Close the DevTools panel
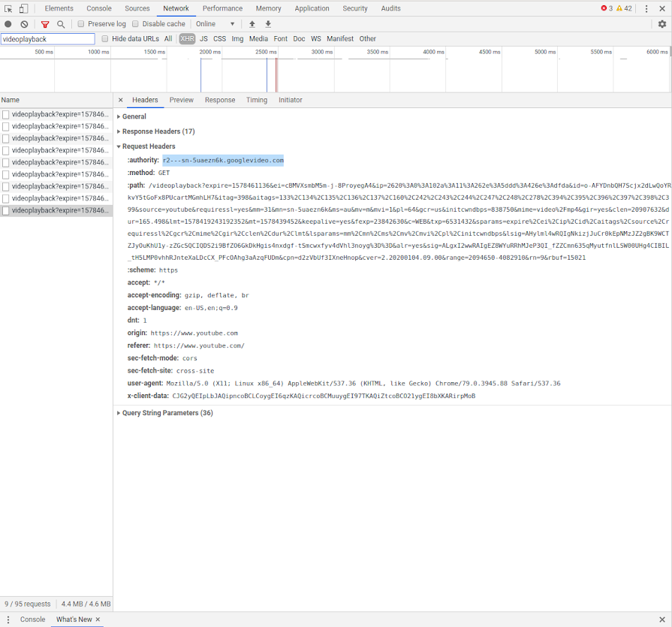 pos(662,8)
